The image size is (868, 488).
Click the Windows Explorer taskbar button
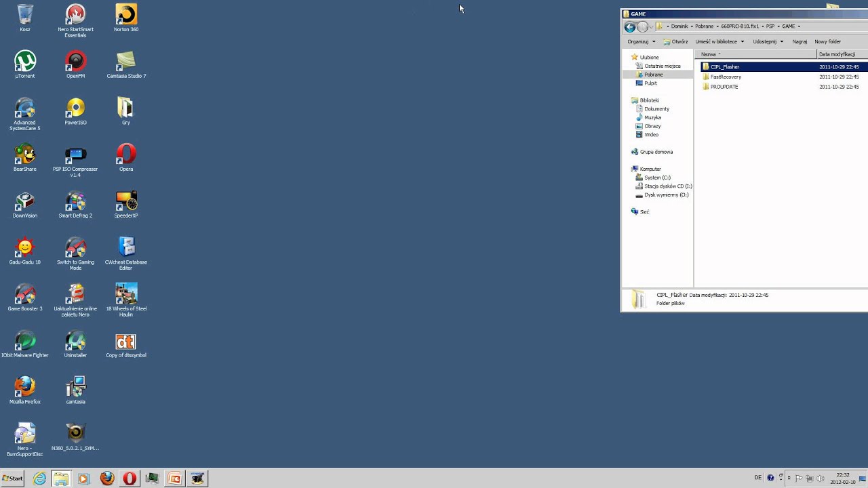[x=61, y=479]
